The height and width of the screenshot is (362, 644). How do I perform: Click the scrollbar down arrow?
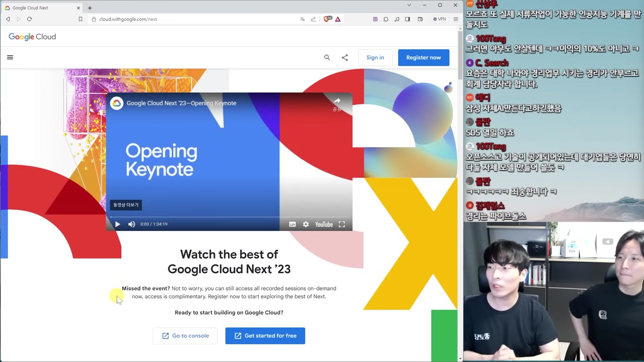[x=460, y=359]
